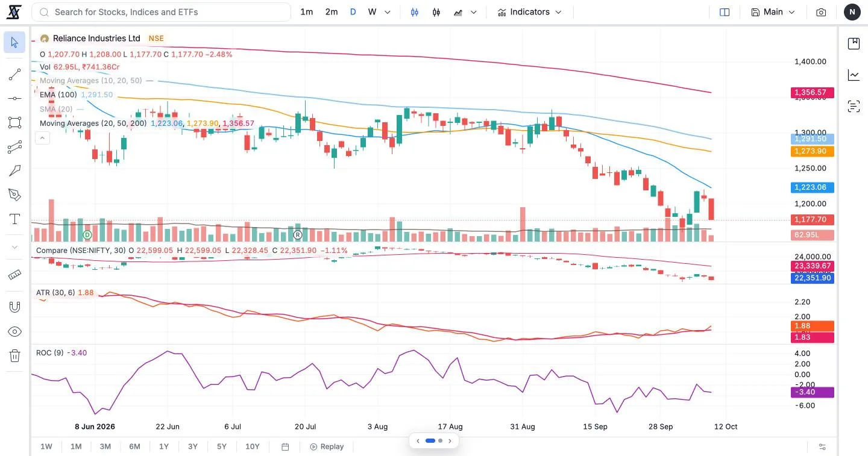
Task: Open the Main layout dropdown
Action: (x=773, y=12)
